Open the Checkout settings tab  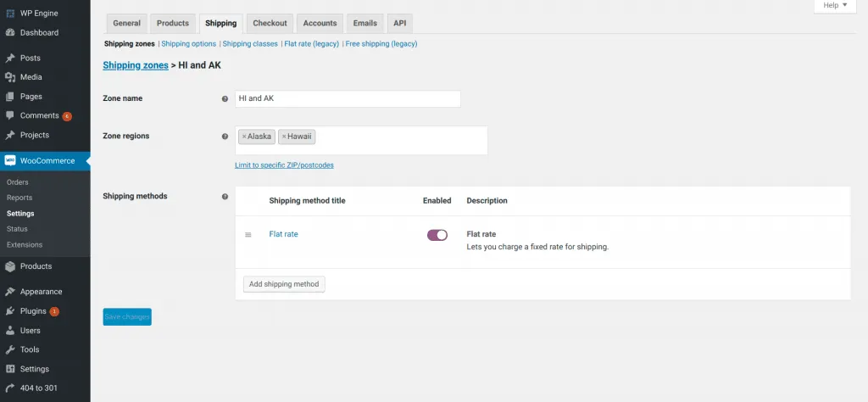click(x=270, y=23)
